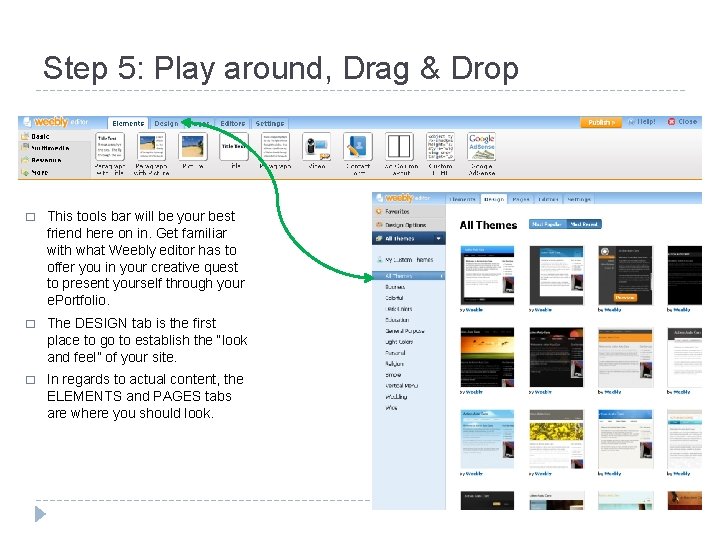Image resolution: width=720 pixels, height=540 pixels.
Task: Open Favorites in the design sidebar
Action: point(393,212)
